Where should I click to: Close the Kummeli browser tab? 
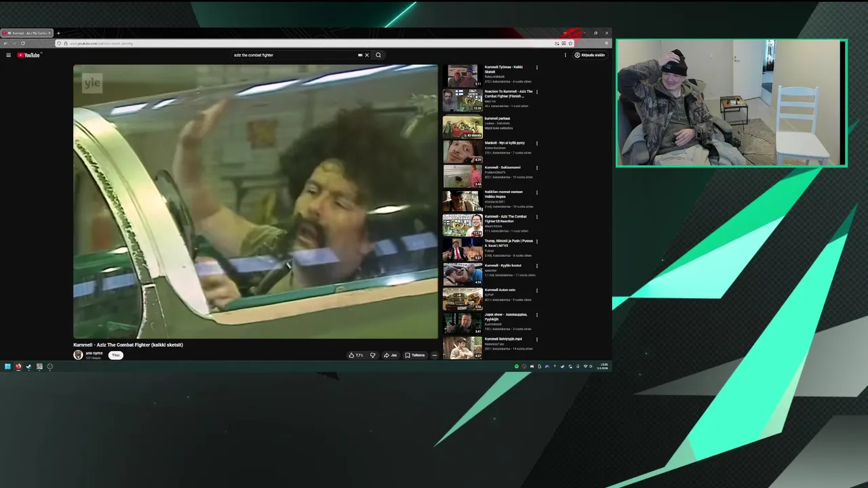point(49,33)
